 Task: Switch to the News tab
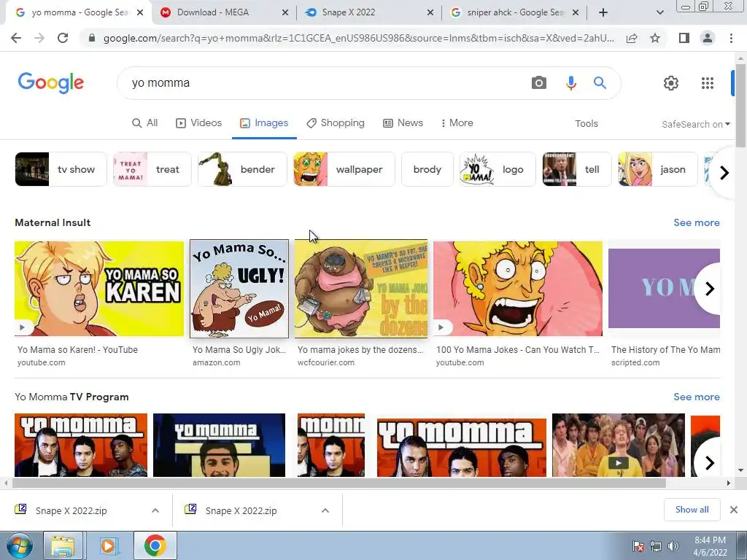click(403, 122)
